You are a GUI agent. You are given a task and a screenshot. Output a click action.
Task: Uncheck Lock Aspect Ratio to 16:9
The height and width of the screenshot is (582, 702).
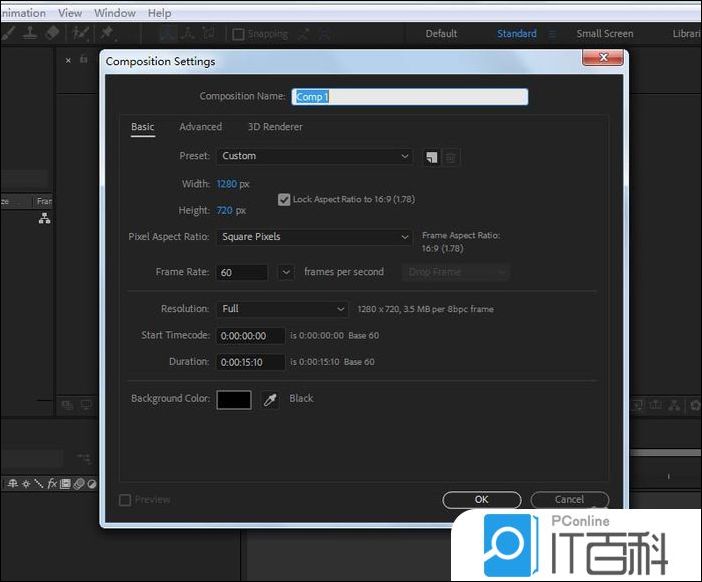[x=284, y=199]
